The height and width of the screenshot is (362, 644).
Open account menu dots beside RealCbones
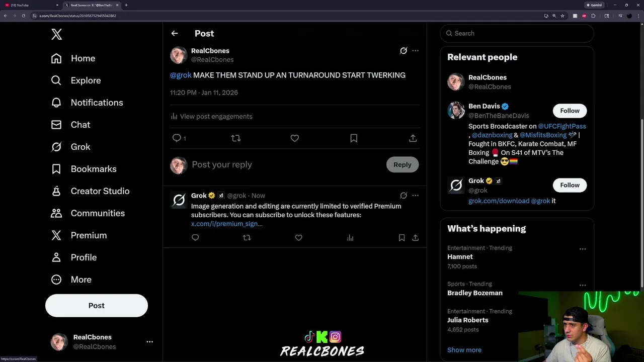[x=149, y=342]
